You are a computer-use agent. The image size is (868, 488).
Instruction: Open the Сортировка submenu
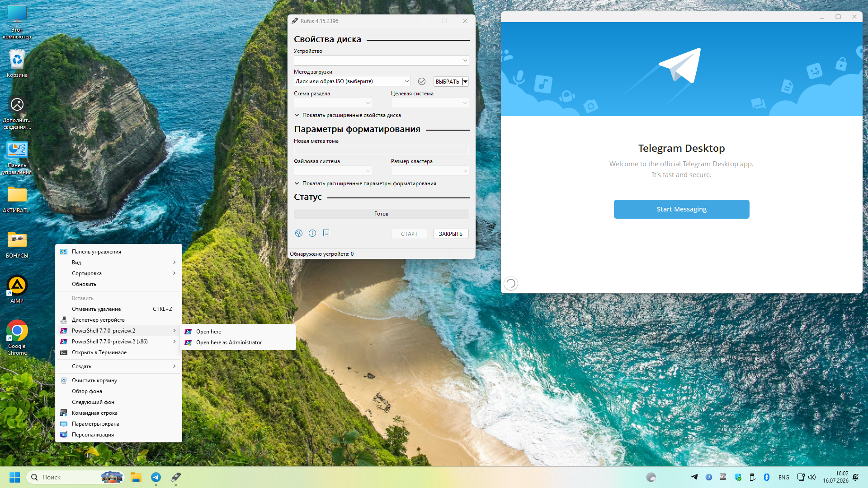coord(118,273)
